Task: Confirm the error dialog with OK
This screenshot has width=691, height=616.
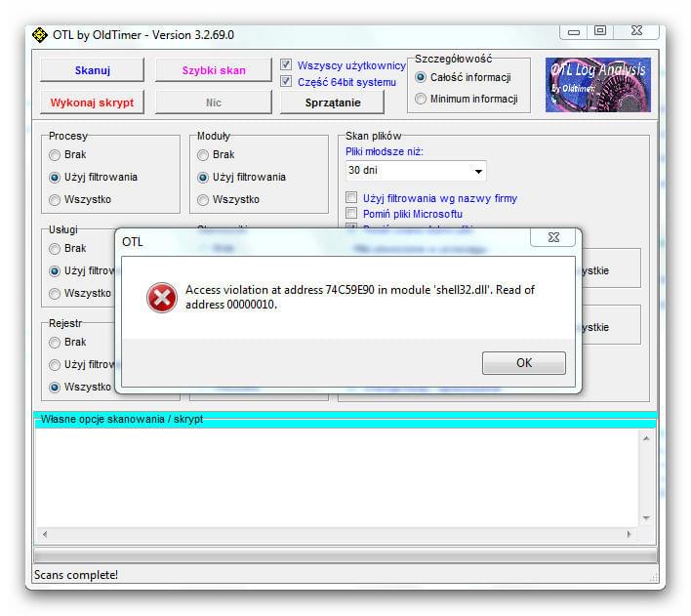Action: click(x=523, y=363)
